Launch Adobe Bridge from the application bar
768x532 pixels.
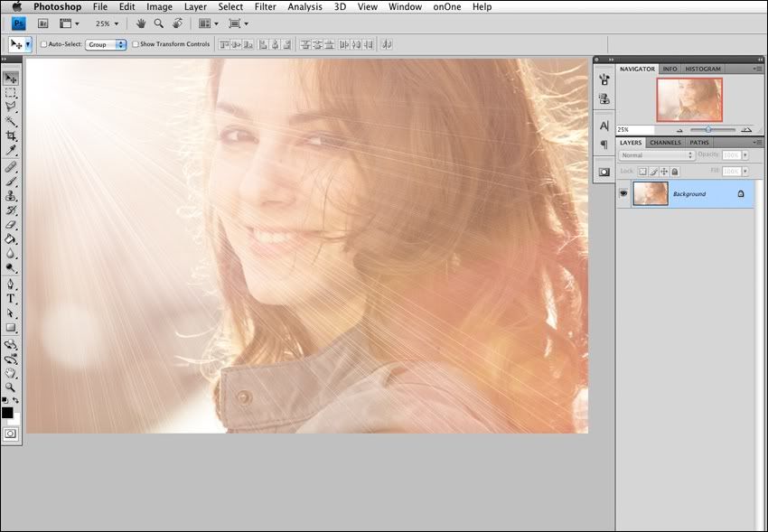coord(43,23)
